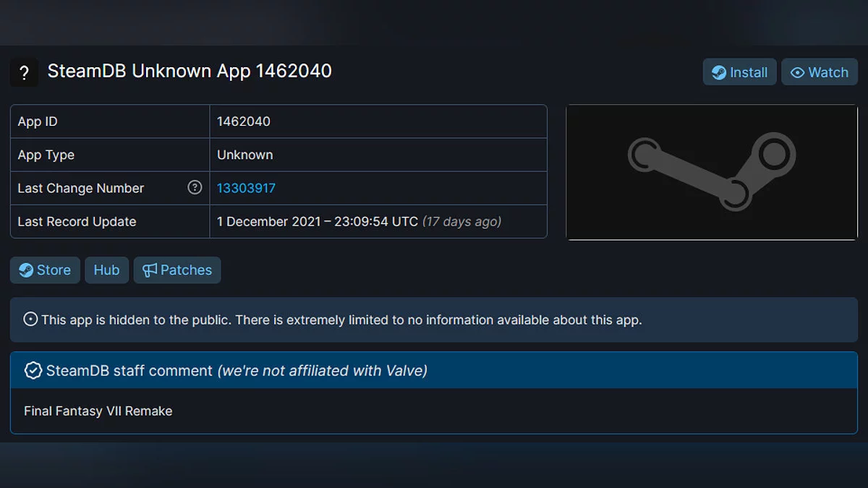Click "(we're not affiliated with Valve)" text

pyautogui.click(x=323, y=371)
